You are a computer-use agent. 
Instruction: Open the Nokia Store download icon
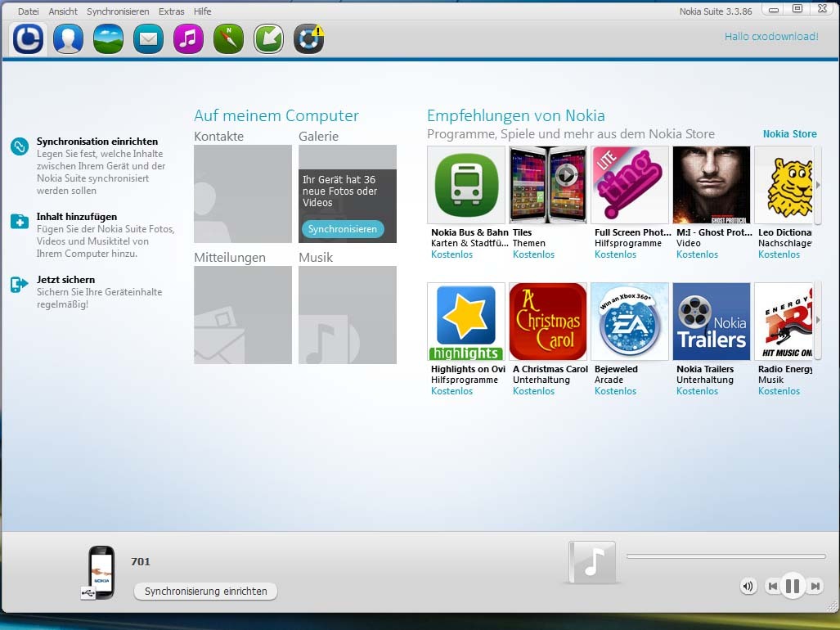pyautogui.click(x=268, y=39)
